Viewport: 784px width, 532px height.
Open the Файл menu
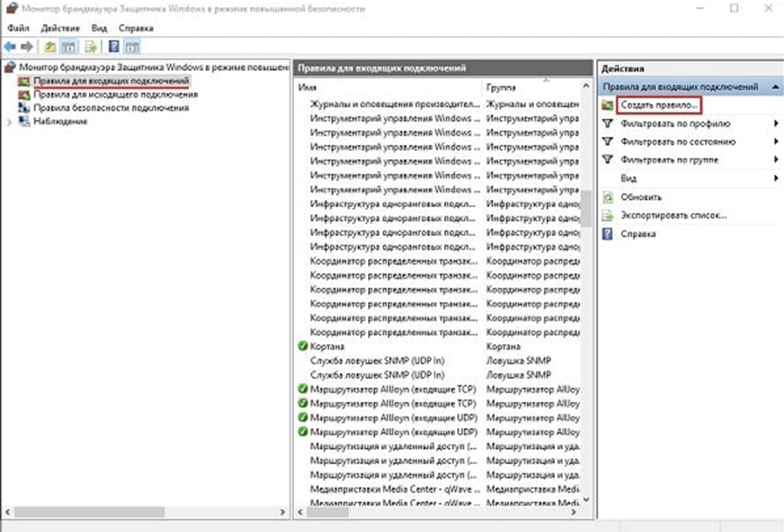pyautogui.click(x=17, y=28)
